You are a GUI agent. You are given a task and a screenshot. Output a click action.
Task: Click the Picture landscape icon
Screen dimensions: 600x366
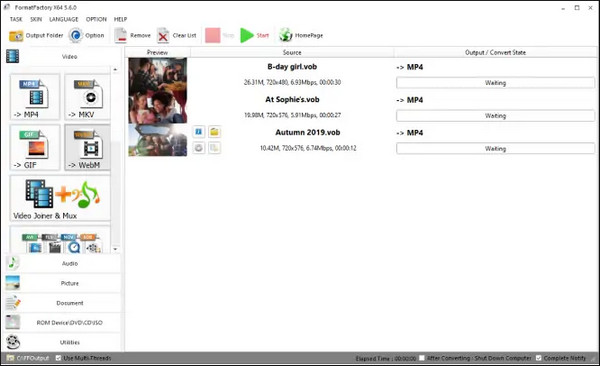click(13, 283)
